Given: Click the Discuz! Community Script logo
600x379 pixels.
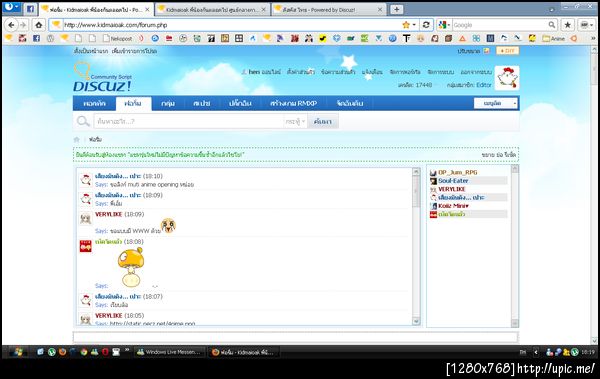Looking at the screenshot, I should 103,77.
